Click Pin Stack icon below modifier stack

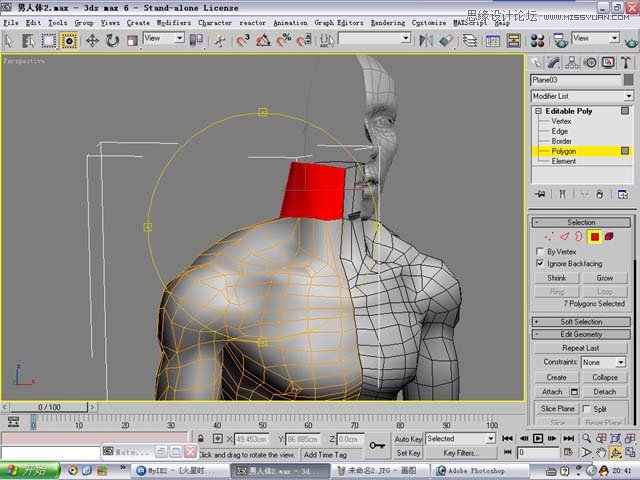click(x=540, y=194)
